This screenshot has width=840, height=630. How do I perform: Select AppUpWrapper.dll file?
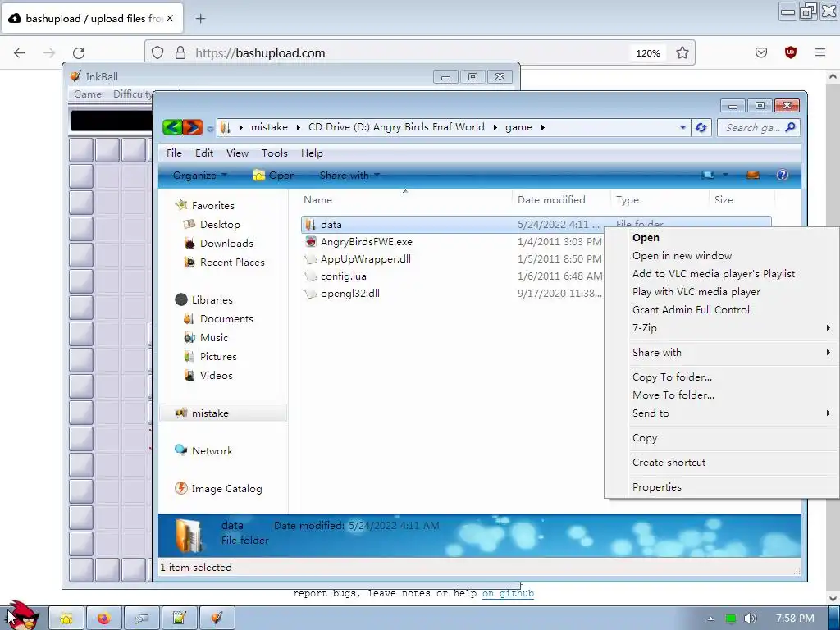(x=365, y=258)
